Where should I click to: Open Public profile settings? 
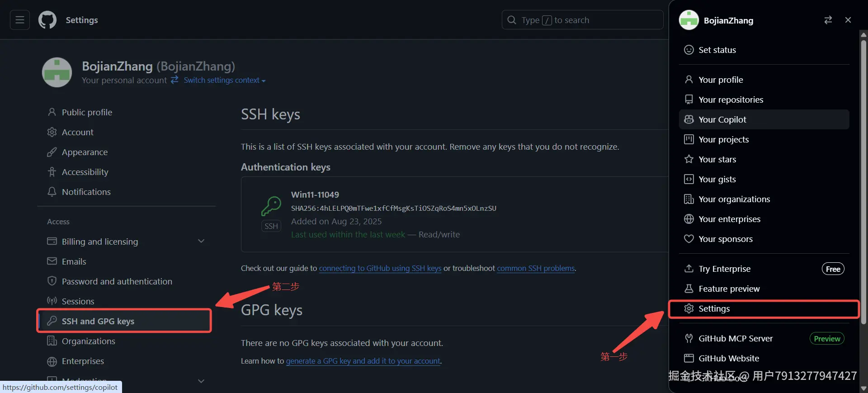pos(127,112)
